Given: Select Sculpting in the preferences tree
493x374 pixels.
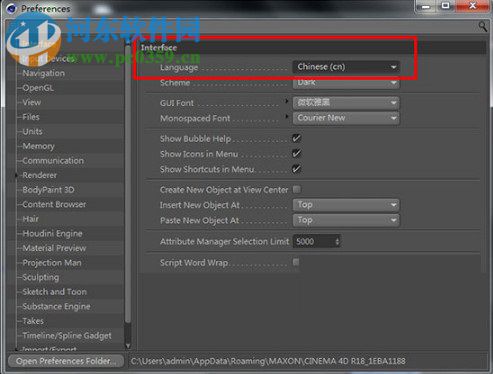Looking at the screenshot, I should 40,277.
